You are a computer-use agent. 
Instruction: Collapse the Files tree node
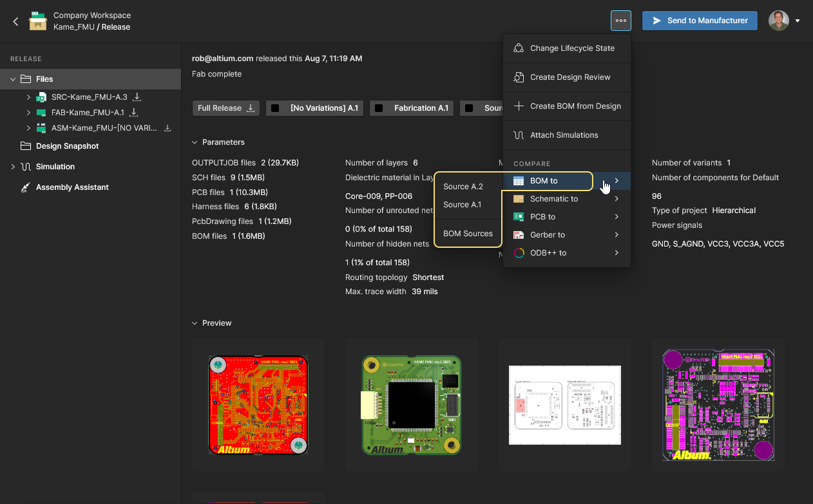pyautogui.click(x=12, y=79)
